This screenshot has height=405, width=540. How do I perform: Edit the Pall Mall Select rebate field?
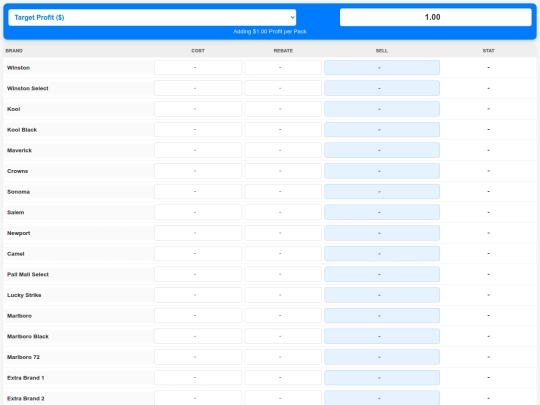click(x=283, y=274)
